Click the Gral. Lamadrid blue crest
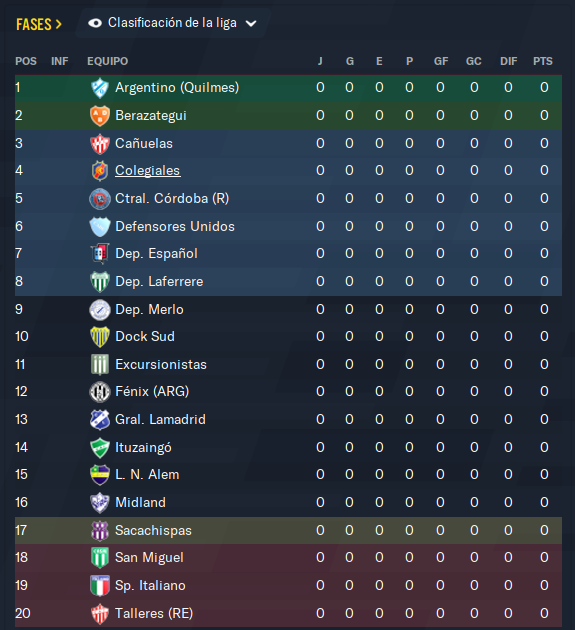 click(100, 419)
